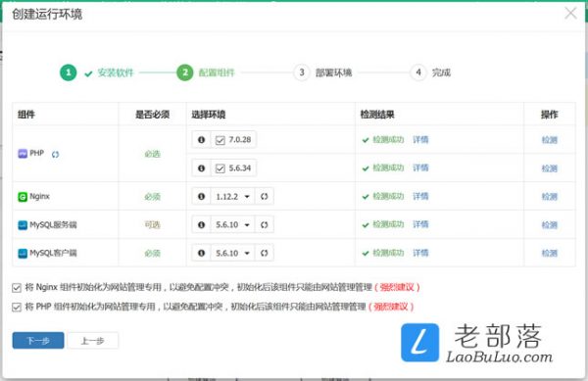Refresh MySQL服务端 version list icon
The height and width of the screenshot is (381, 588).
[264, 224]
